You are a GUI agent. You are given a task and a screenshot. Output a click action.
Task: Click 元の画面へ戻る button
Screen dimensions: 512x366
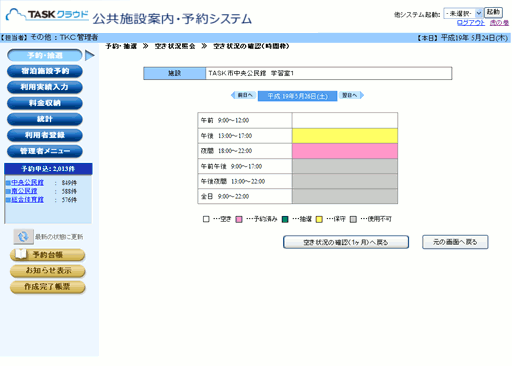pyautogui.click(x=455, y=242)
